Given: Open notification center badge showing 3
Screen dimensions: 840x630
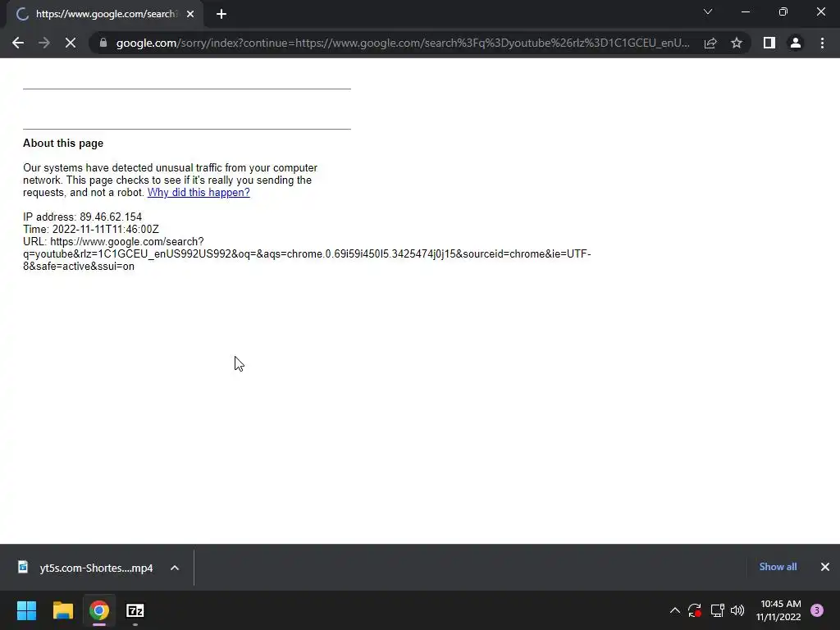Looking at the screenshot, I should click(x=817, y=610).
